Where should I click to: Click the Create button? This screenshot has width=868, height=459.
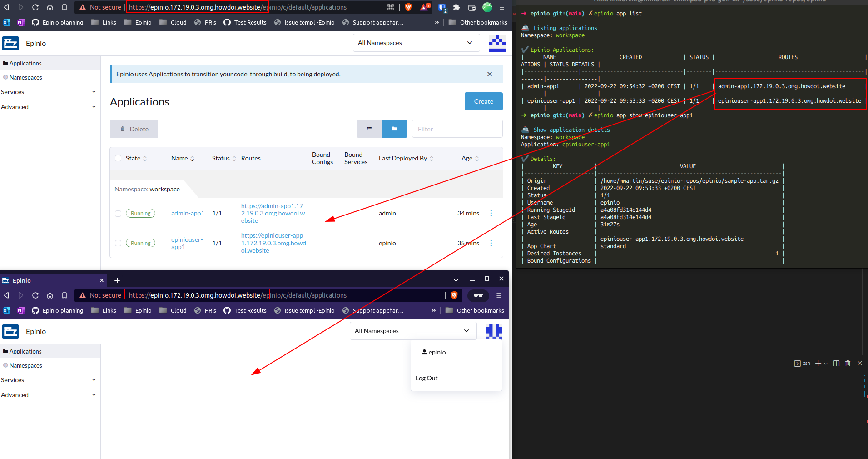point(483,101)
